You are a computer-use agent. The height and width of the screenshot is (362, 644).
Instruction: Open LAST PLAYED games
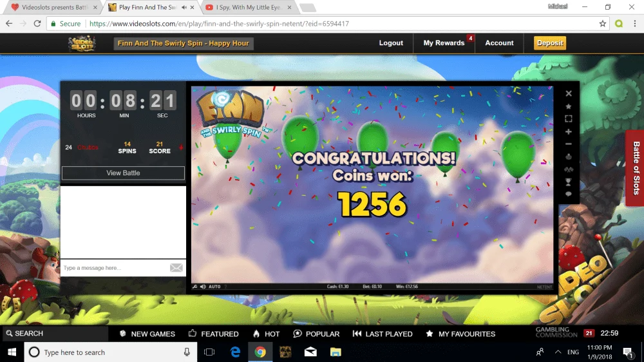tap(383, 334)
